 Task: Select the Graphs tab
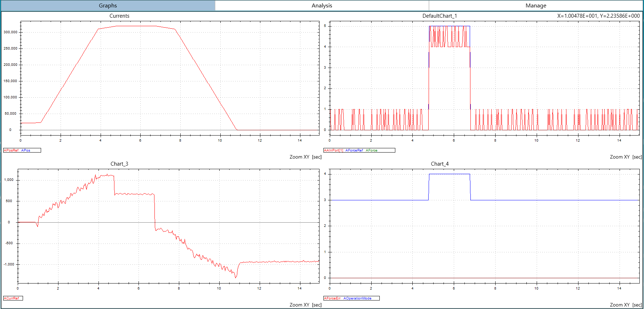click(x=108, y=6)
